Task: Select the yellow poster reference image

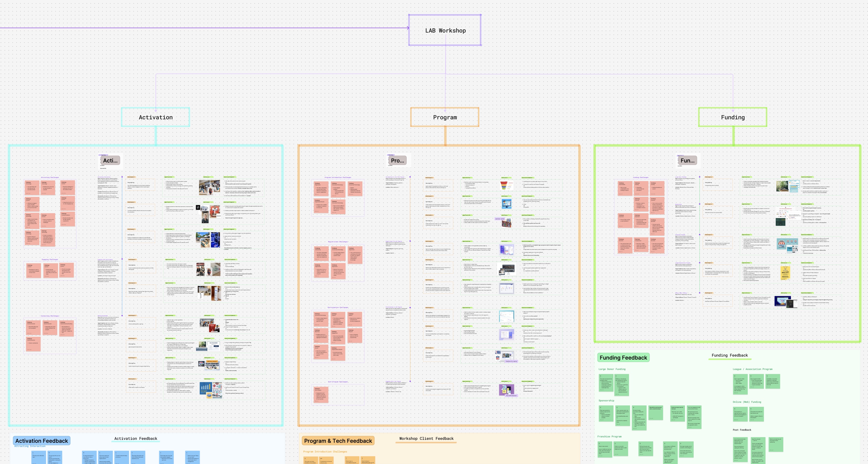Action: (x=785, y=273)
